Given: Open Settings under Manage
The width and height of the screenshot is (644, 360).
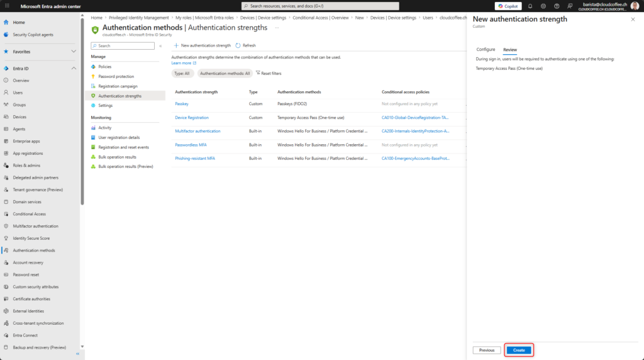Looking at the screenshot, I should [x=105, y=106].
